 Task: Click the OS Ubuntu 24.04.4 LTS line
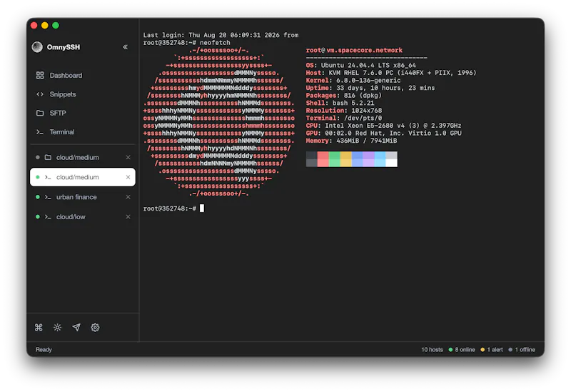click(361, 65)
